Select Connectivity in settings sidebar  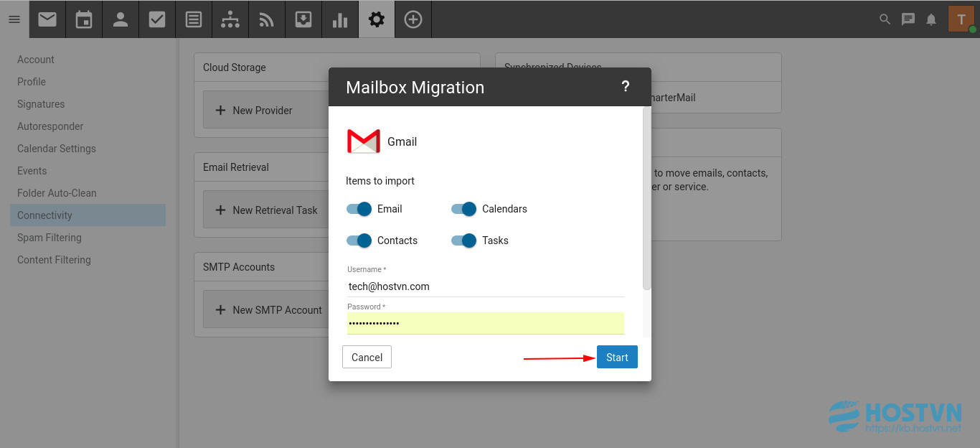[x=88, y=215]
